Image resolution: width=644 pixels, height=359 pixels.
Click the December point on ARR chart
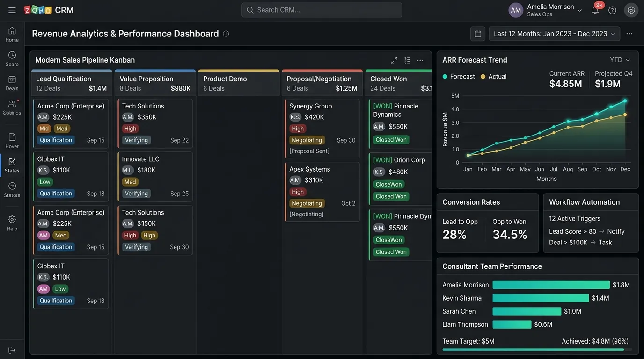point(625,101)
